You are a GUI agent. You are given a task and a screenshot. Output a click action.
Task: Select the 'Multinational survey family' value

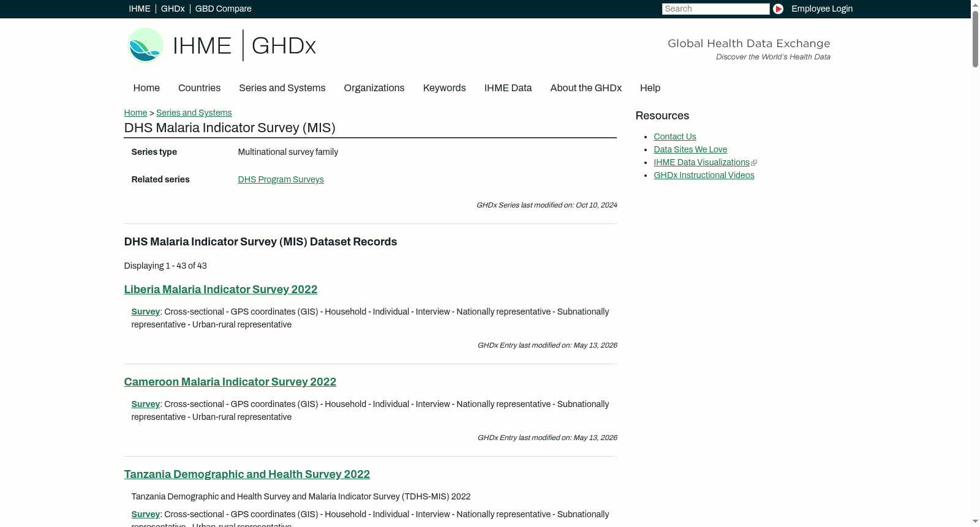288,152
